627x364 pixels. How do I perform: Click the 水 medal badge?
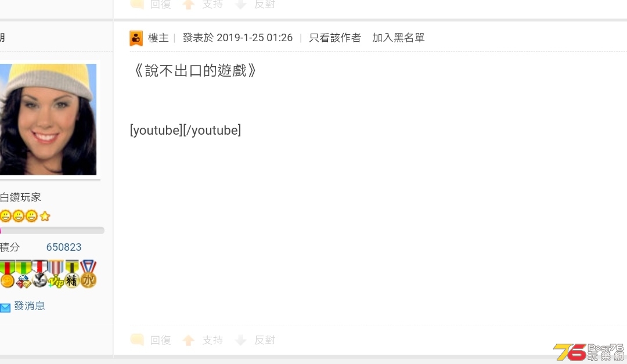coord(88,274)
